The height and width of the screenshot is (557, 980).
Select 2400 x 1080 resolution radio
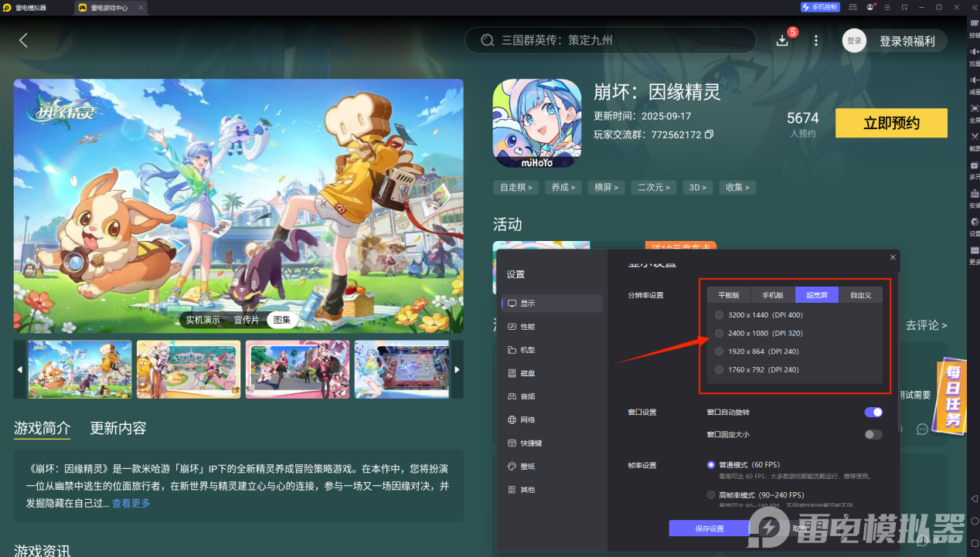(x=720, y=333)
